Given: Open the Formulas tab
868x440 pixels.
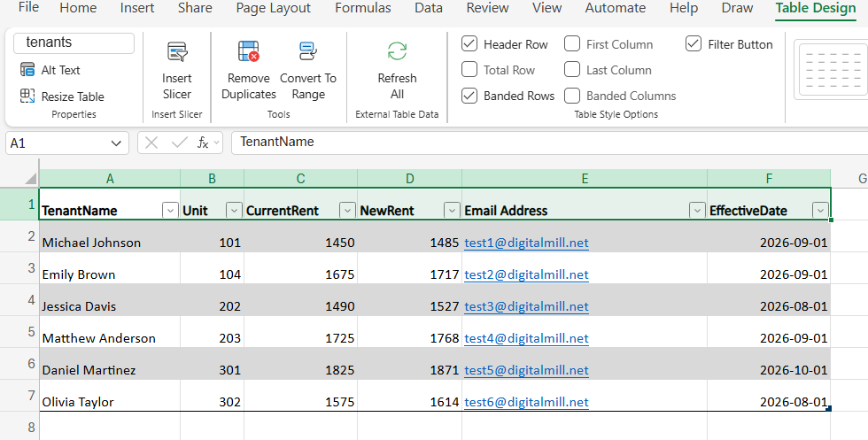Looking at the screenshot, I should (363, 8).
